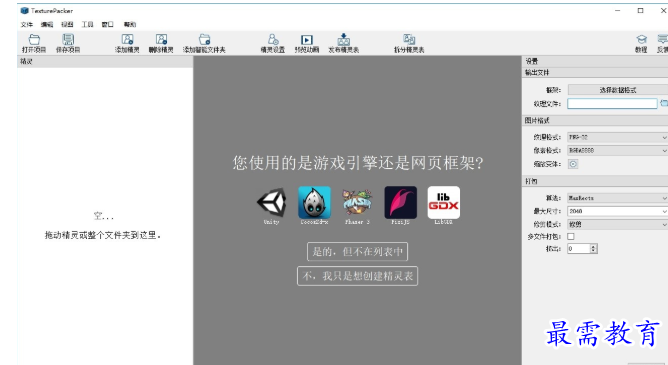This screenshot has height=365, width=668.
Task: Focus the 纹理文件 texture file input
Action: click(612, 103)
